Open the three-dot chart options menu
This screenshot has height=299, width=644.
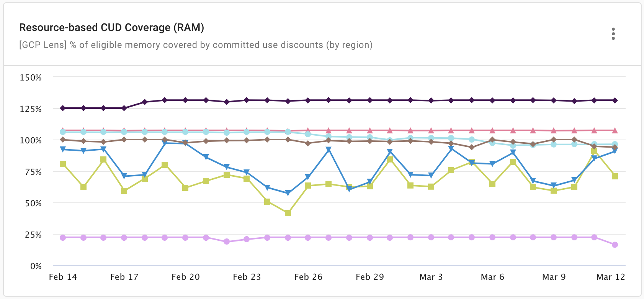[613, 34]
